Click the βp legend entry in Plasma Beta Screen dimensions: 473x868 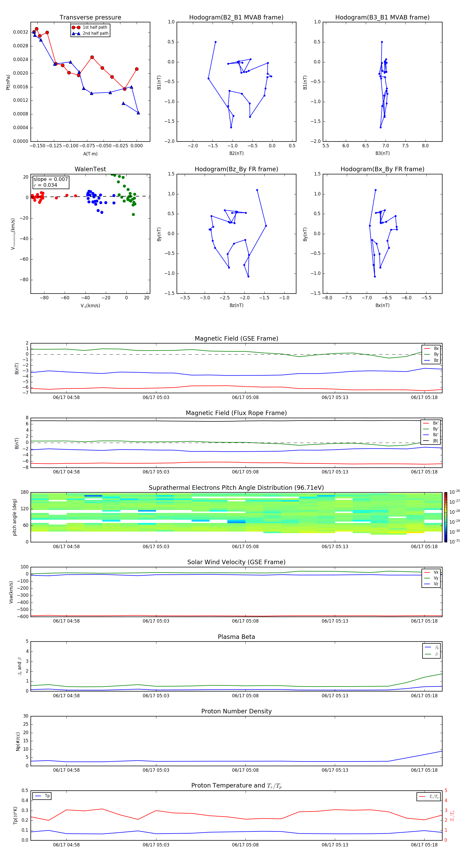coord(431,647)
